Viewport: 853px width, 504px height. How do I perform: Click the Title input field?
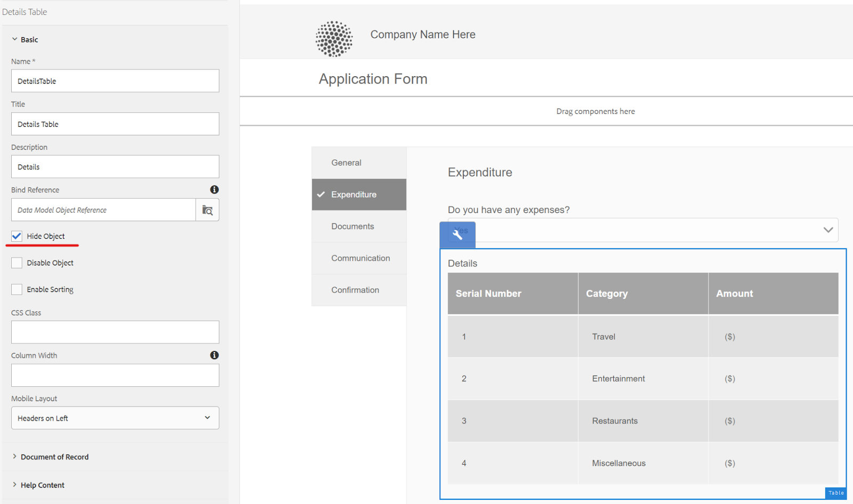pos(115,124)
